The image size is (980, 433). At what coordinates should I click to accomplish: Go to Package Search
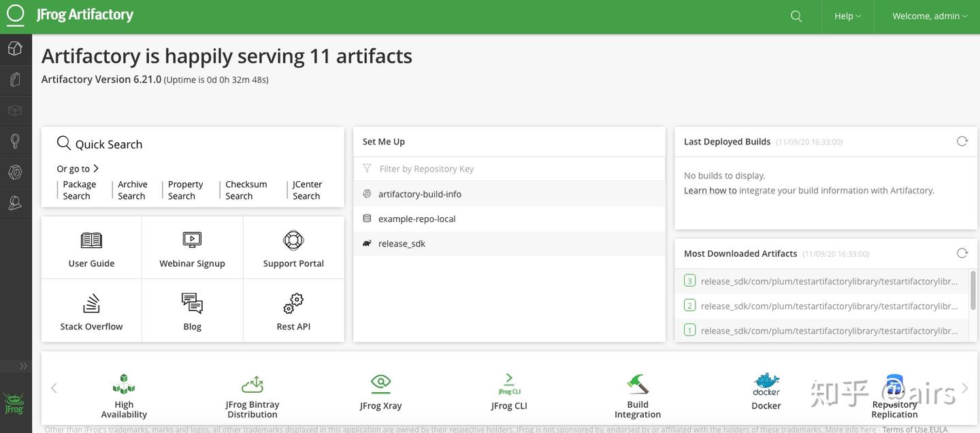pyautogui.click(x=79, y=190)
